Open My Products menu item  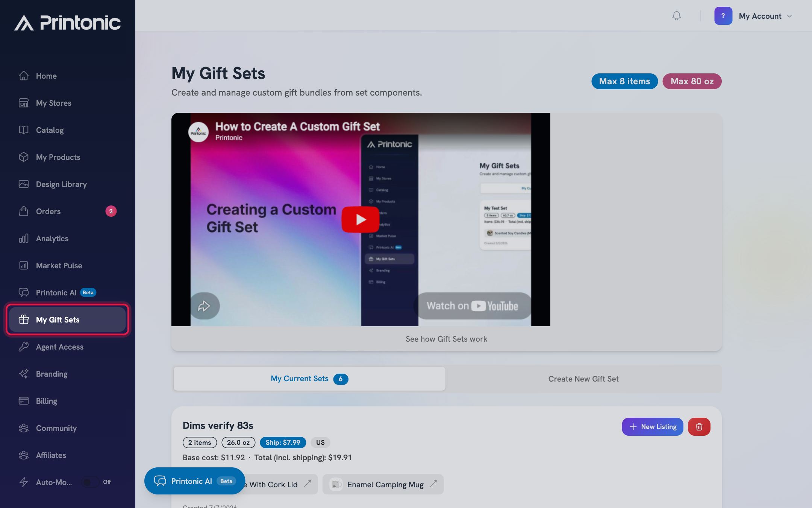point(67,157)
